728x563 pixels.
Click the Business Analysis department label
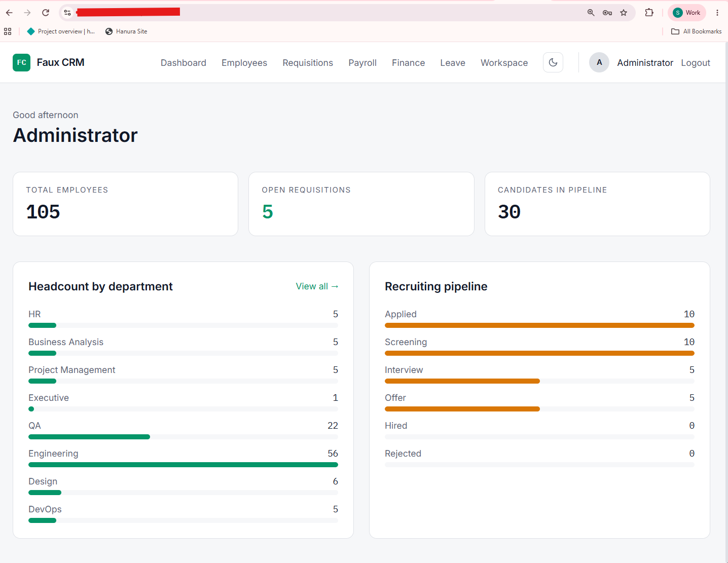coord(66,342)
